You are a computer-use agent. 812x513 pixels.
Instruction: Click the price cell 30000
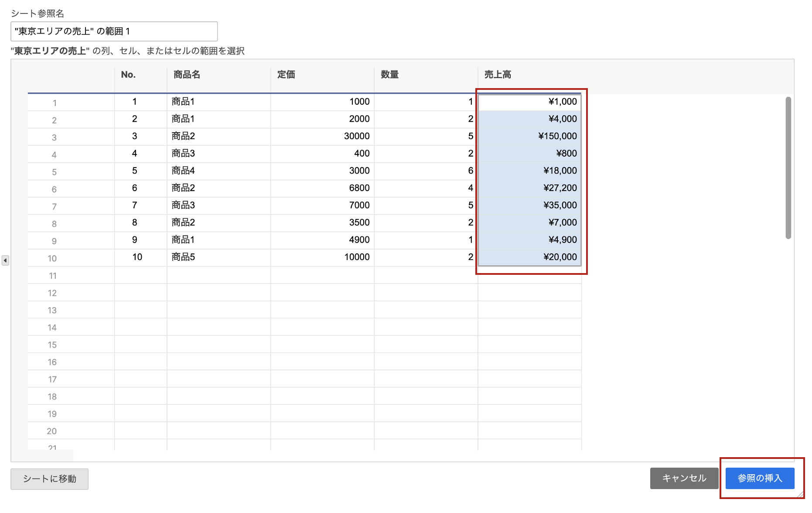click(x=322, y=136)
